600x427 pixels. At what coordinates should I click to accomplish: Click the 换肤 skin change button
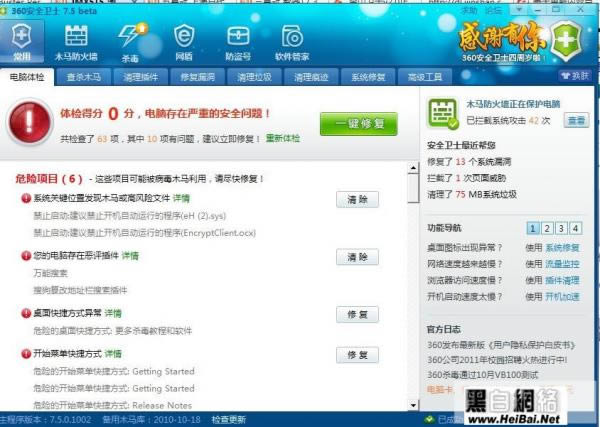[x=575, y=76]
